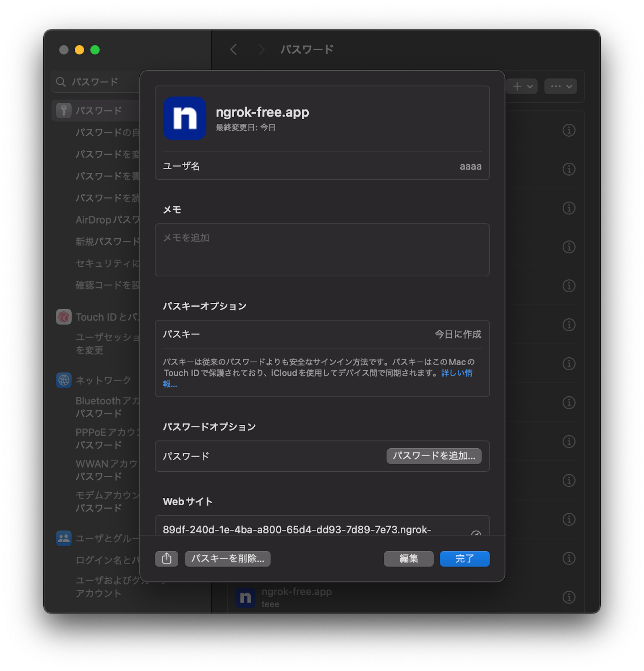This screenshot has width=644, height=671.
Task: Open the plus add dropdown
Action: click(x=522, y=86)
